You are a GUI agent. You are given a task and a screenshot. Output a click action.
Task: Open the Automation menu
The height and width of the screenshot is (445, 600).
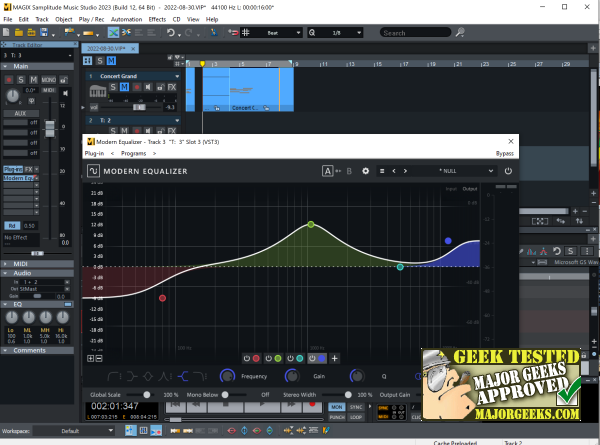point(126,19)
